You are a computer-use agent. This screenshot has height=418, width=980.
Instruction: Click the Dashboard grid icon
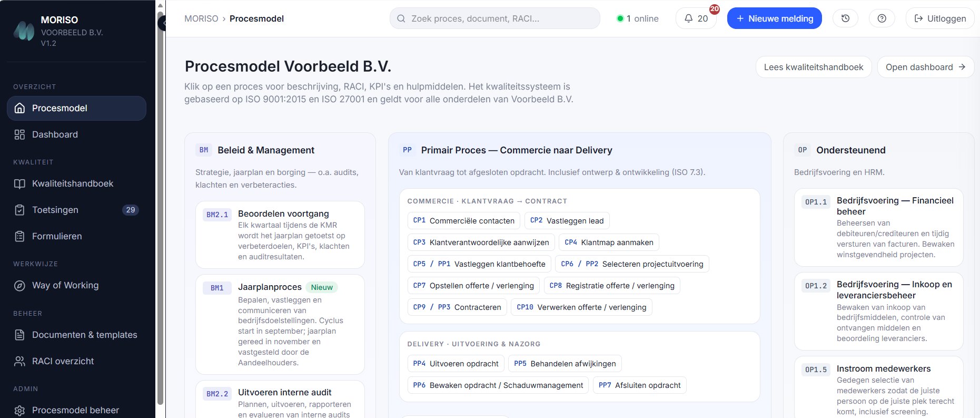[19, 134]
